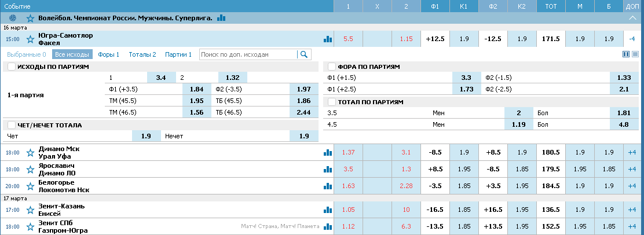Expand +4 extra markets for Белогорье match
Screen dimensions: 644x235
pyautogui.click(x=632, y=186)
